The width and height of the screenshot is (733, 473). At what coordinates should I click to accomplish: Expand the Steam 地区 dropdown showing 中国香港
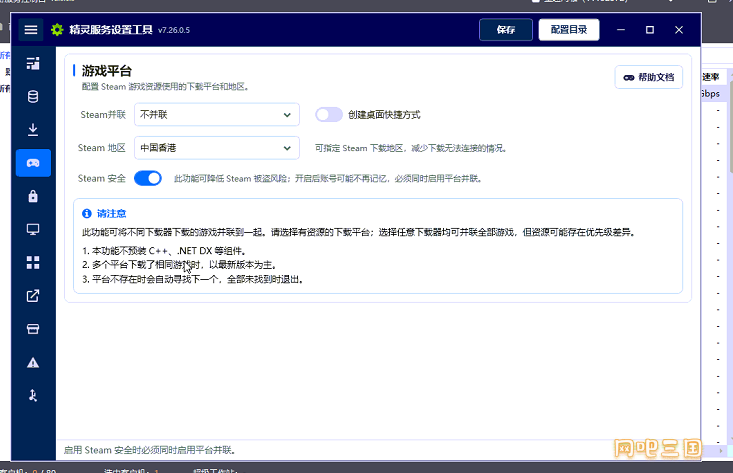[217, 148]
